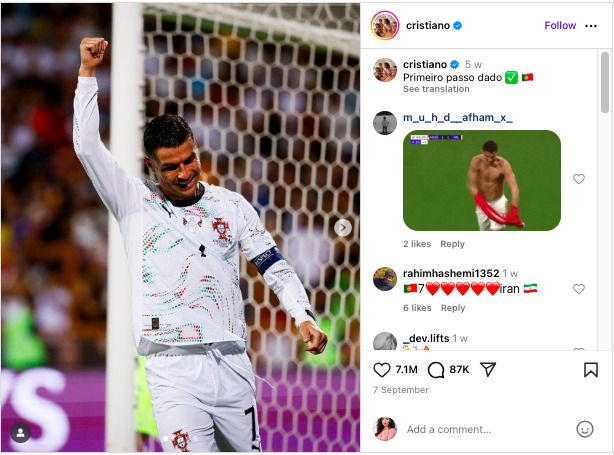Share post with paper plane icon
614x455 pixels.
[488, 369]
